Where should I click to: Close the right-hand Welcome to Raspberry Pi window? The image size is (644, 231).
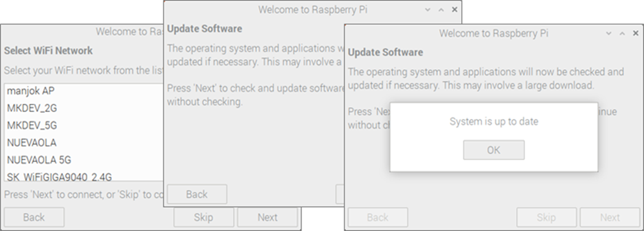click(x=636, y=33)
